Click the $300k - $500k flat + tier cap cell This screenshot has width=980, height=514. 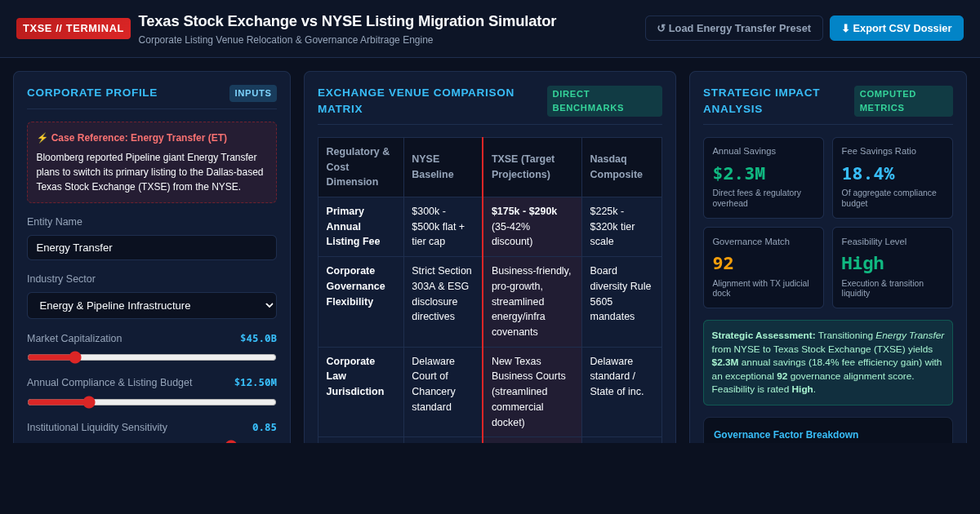point(443,227)
